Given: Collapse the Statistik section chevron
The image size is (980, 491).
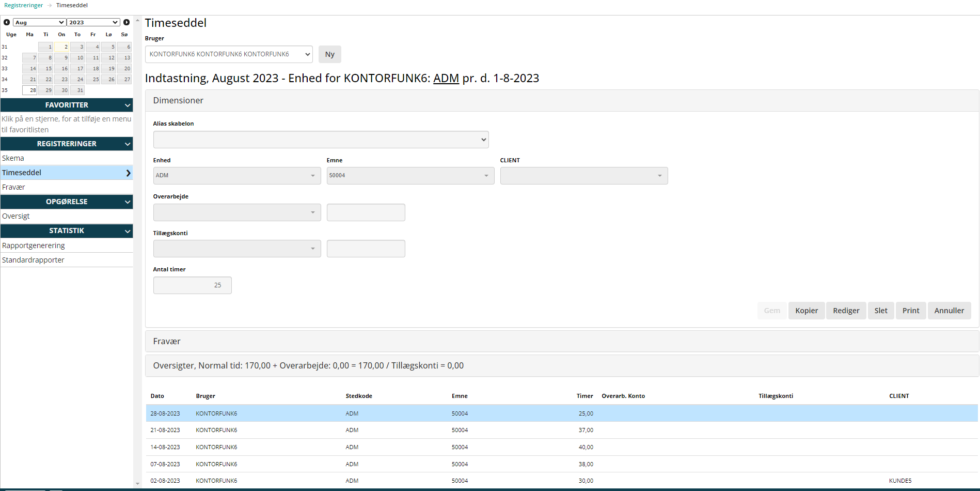Looking at the screenshot, I should click(128, 231).
